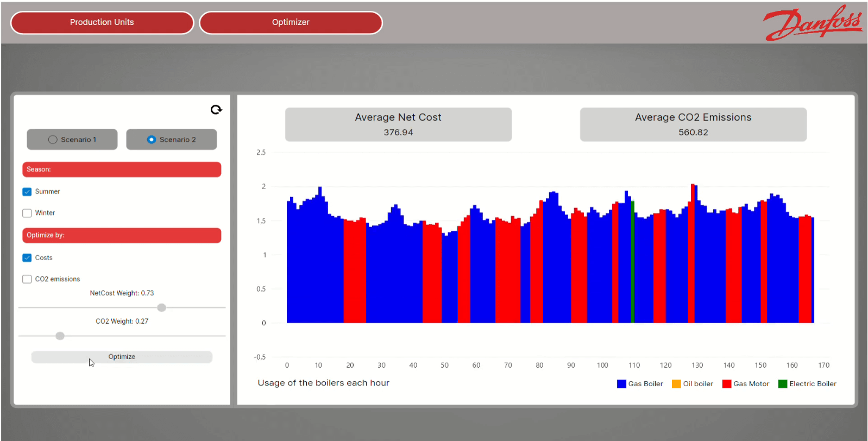868x441 pixels.
Task: Switch to the Optimizer tab
Action: [x=291, y=23]
